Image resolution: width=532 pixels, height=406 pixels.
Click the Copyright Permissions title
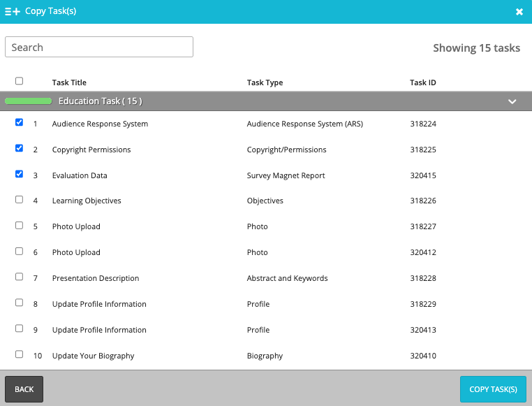(x=91, y=150)
